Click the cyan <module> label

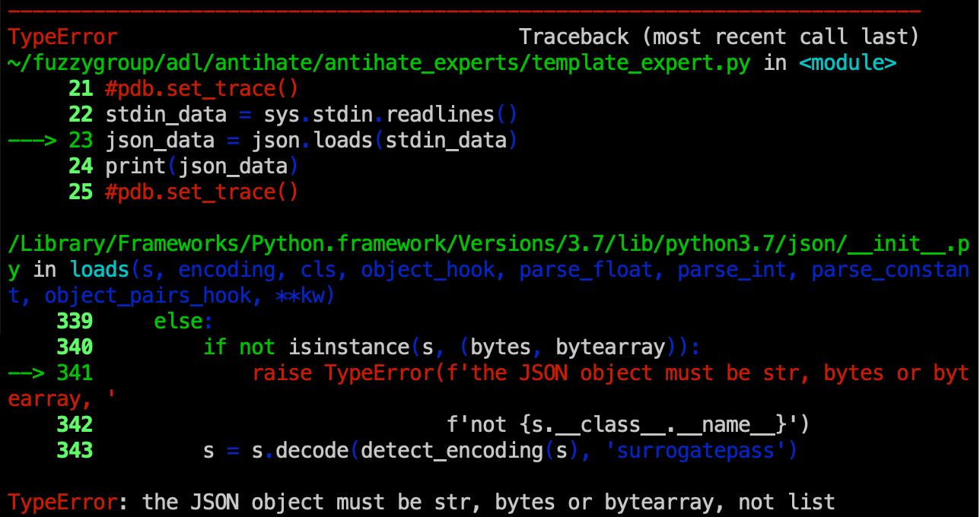click(x=848, y=62)
